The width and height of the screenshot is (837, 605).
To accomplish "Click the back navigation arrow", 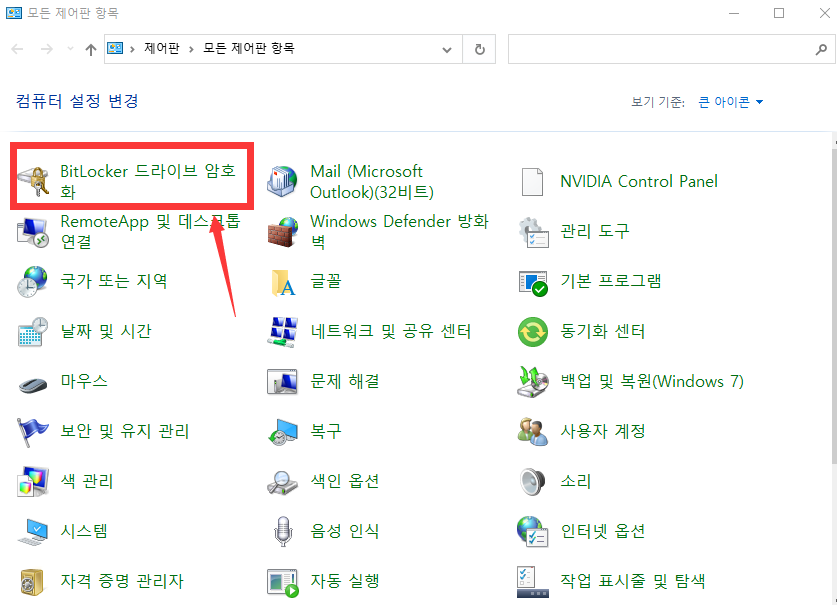I will (x=16, y=48).
